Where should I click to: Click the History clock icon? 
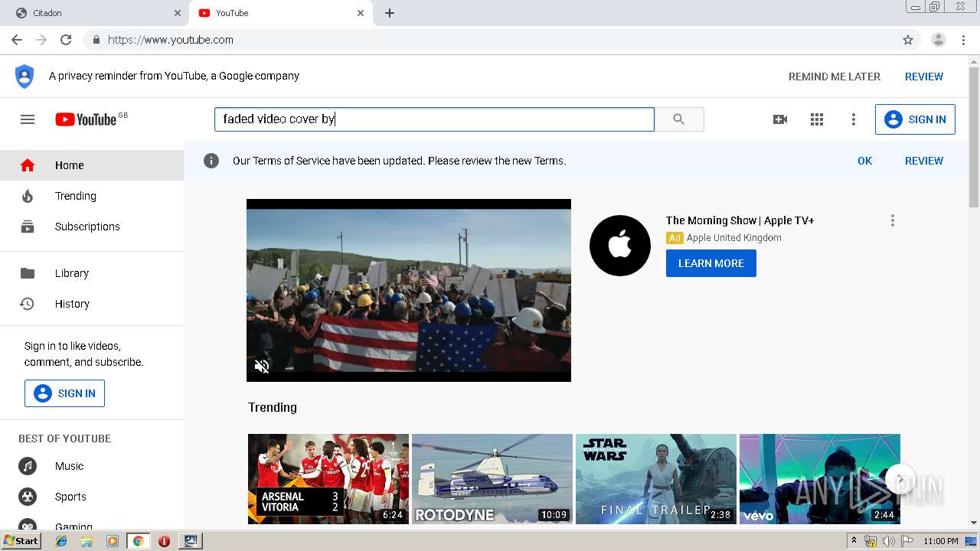[28, 304]
